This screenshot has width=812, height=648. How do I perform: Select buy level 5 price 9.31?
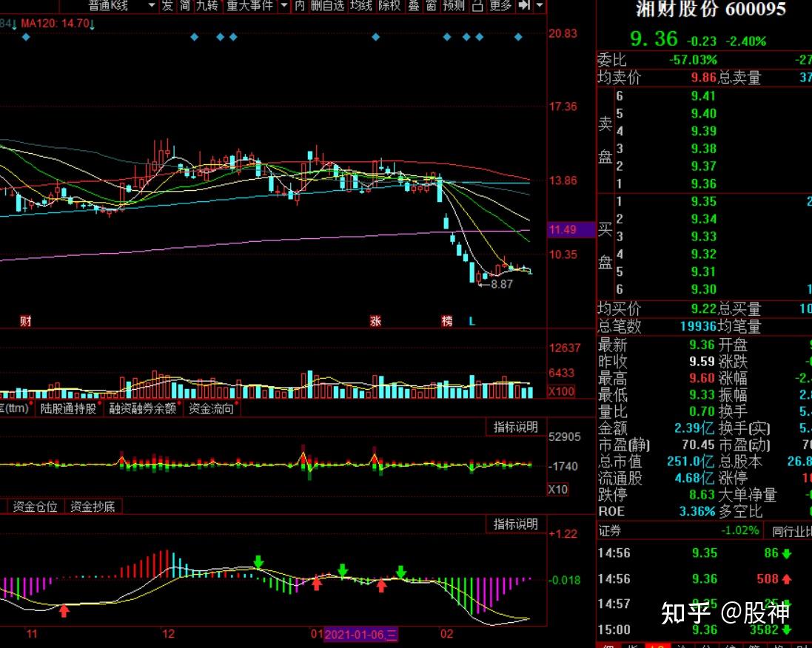(703, 271)
